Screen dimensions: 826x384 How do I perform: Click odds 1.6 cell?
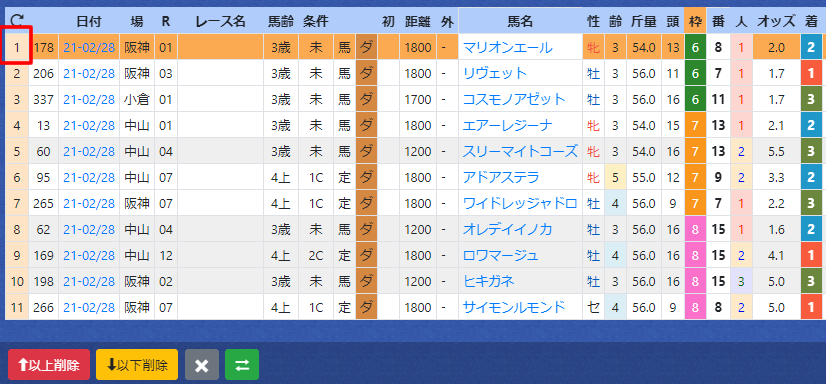(776, 230)
